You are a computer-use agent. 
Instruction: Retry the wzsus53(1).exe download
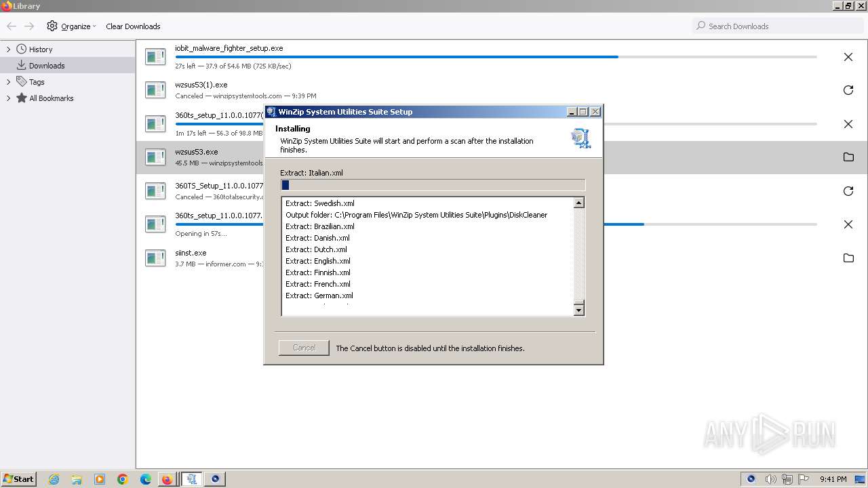pos(848,90)
